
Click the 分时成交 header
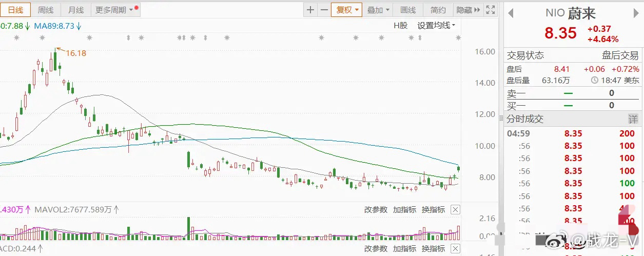525,119
